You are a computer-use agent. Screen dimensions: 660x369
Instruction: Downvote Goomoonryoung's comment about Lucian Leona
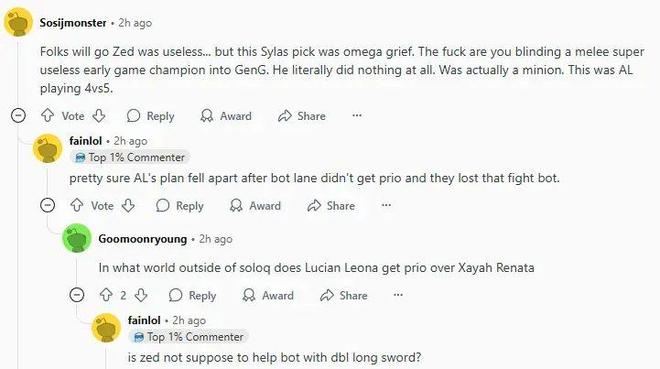141,295
